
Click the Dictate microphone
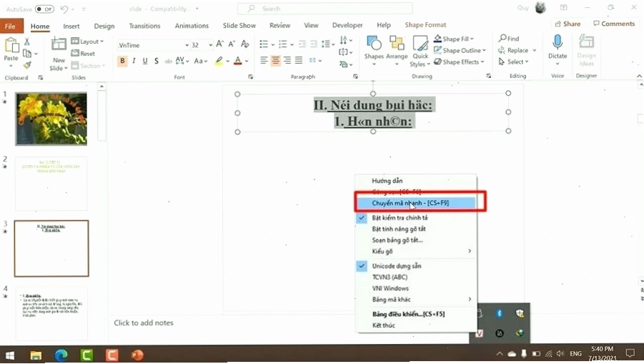click(x=558, y=42)
